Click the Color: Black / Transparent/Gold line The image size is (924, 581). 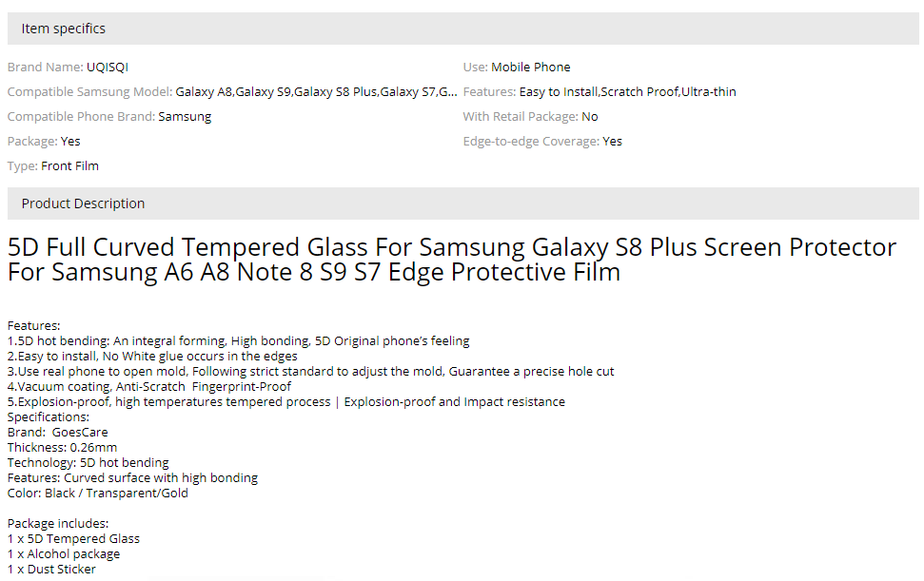[98, 494]
